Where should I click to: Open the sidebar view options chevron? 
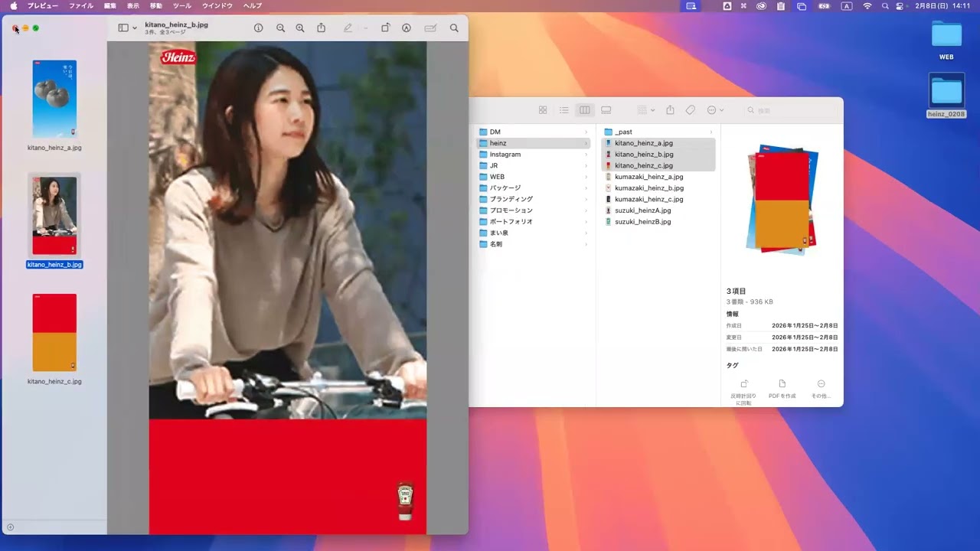135,28
